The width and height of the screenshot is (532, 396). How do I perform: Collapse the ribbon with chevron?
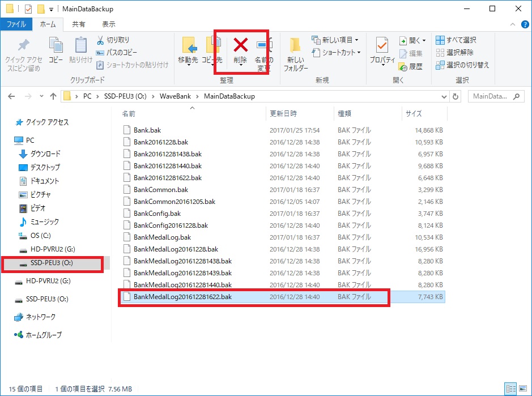[x=513, y=24]
